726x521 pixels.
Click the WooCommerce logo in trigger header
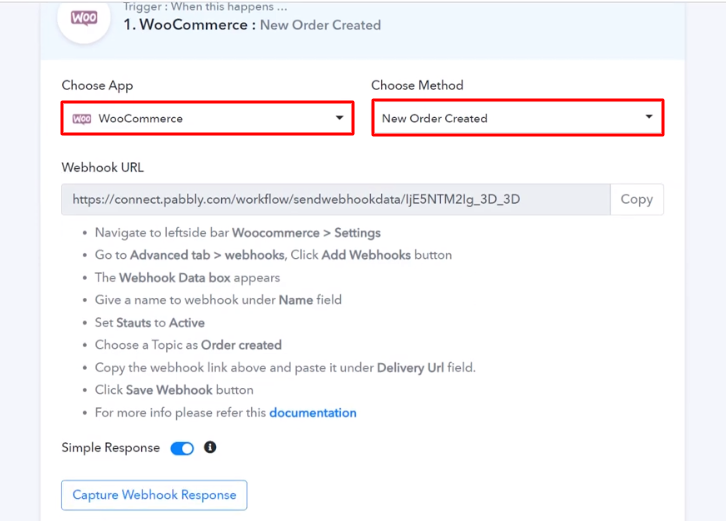[84, 19]
